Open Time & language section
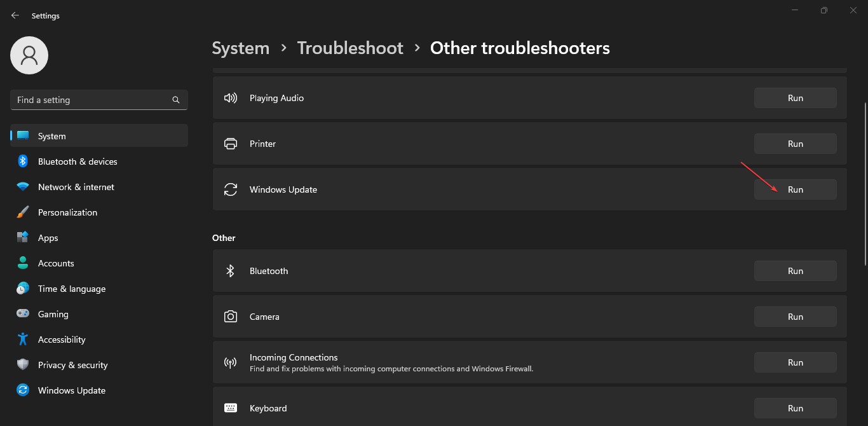The height and width of the screenshot is (426, 868). pyautogui.click(x=72, y=289)
